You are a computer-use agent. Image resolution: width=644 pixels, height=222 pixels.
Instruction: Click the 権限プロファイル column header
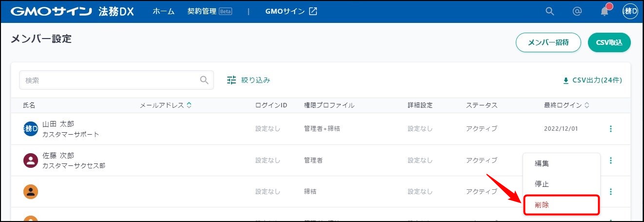click(329, 105)
